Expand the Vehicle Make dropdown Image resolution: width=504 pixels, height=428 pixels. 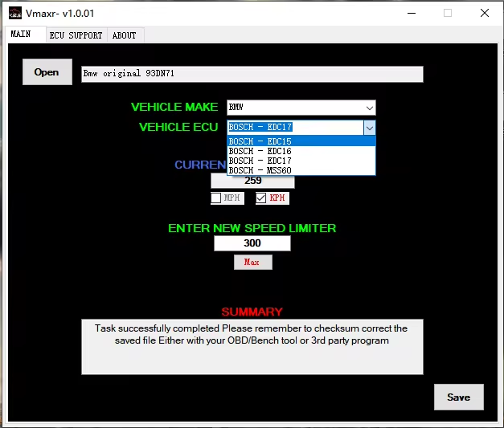tap(369, 108)
